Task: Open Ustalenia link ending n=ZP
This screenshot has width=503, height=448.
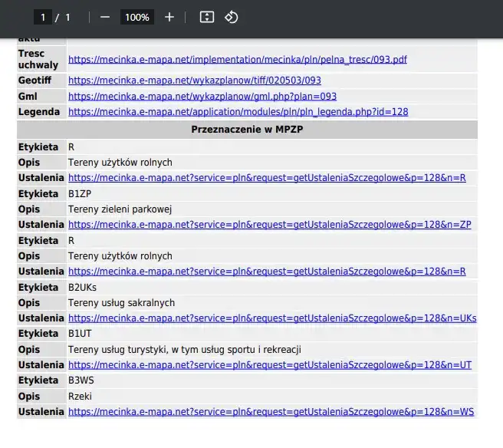Action: (x=269, y=225)
